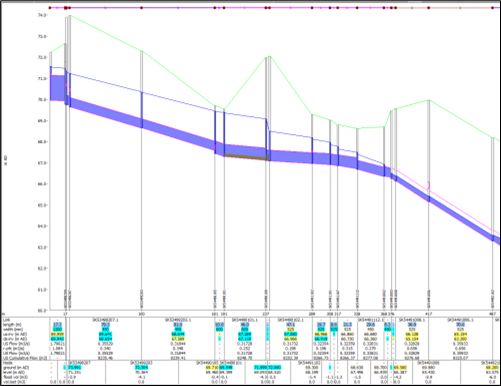
Task: Click the 417 chainage label on the x-axis
Action: 429,314
